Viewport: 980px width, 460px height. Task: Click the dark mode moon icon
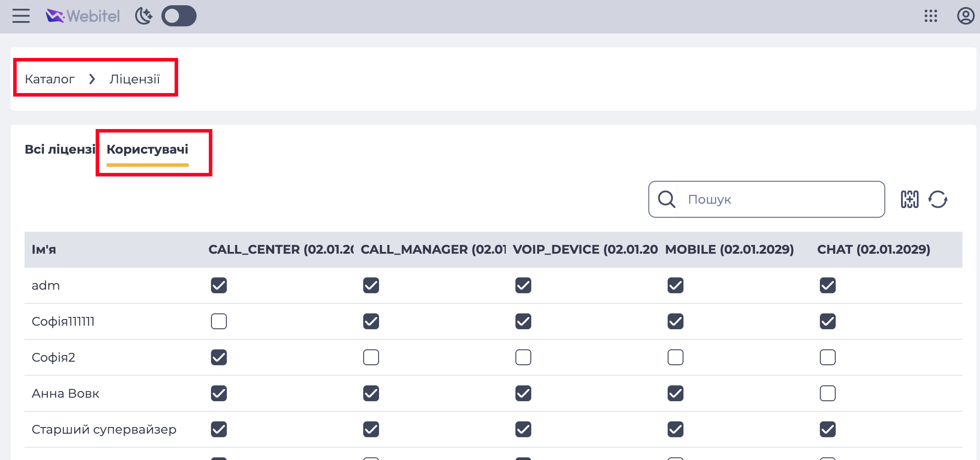(x=144, y=16)
